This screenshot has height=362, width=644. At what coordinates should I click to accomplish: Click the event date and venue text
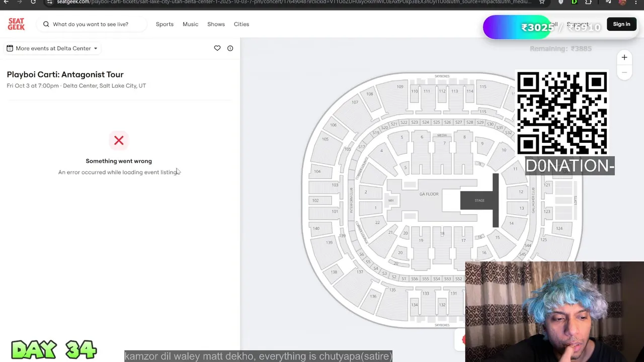tap(76, 86)
